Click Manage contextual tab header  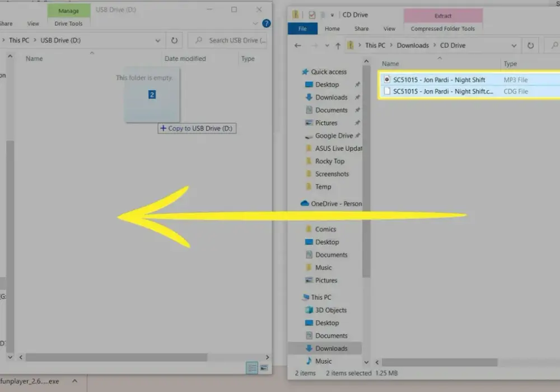click(x=68, y=11)
